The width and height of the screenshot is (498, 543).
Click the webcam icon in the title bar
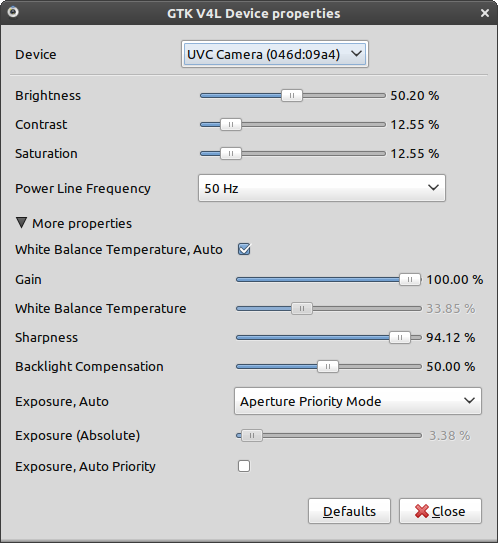[13, 12]
